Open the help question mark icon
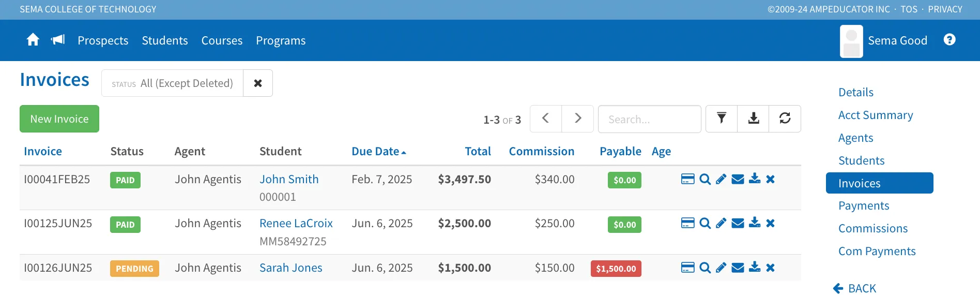The width and height of the screenshot is (980, 295). point(950,40)
